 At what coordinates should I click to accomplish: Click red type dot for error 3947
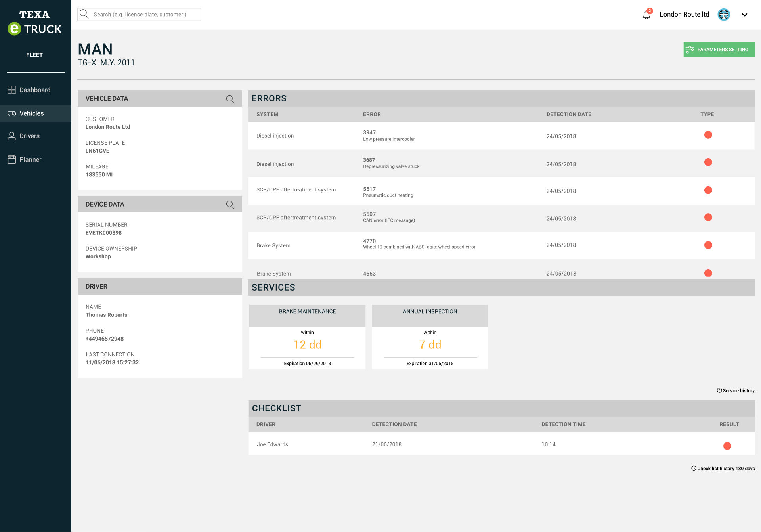[708, 135]
